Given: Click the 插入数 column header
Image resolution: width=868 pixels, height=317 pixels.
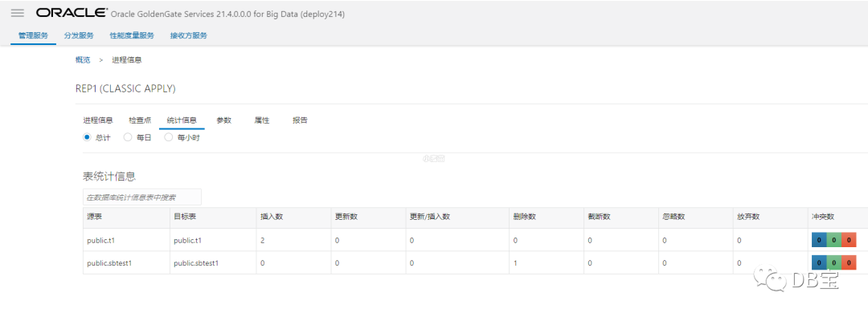Looking at the screenshot, I should [x=294, y=217].
